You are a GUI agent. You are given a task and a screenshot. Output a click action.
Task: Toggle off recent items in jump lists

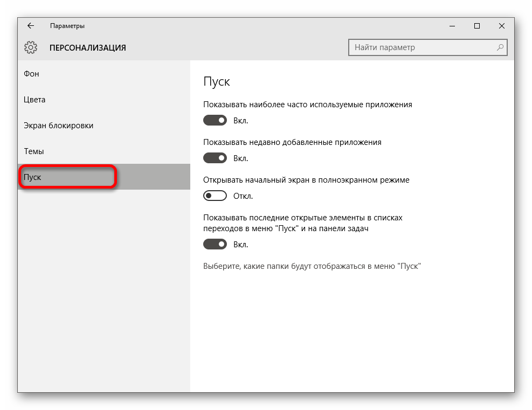(x=215, y=245)
